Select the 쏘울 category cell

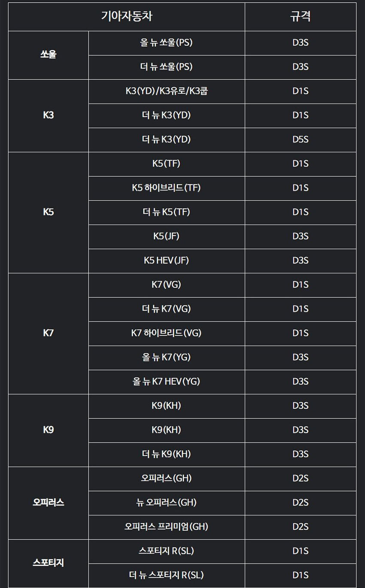tap(49, 55)
